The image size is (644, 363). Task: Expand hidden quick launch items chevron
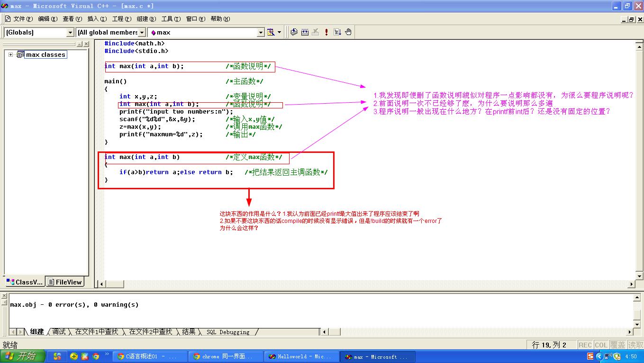coord(107,354)
